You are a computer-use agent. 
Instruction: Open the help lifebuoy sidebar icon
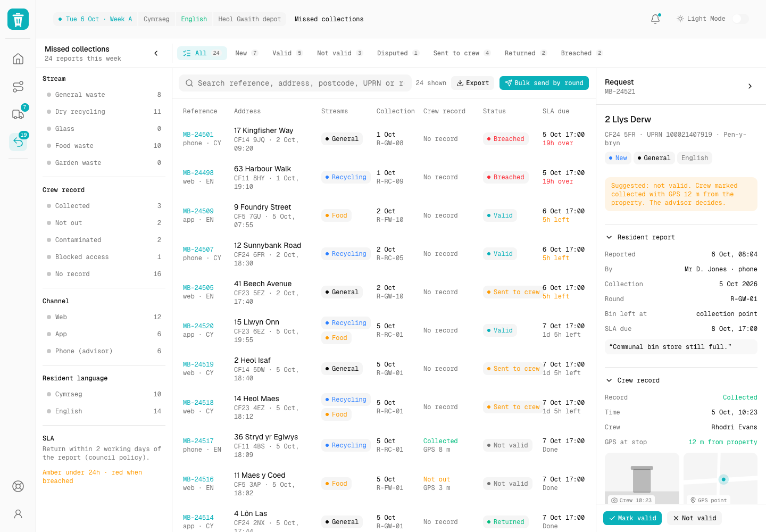coord(18,486)
